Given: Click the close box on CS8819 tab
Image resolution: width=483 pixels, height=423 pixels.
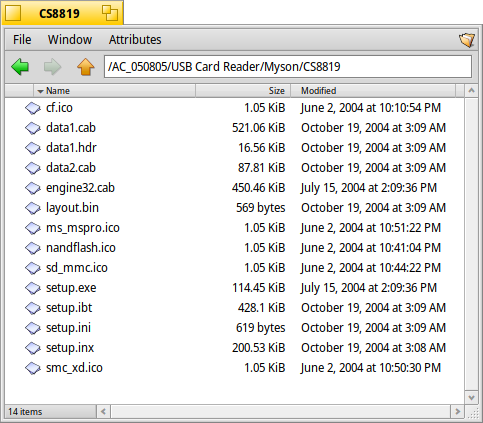Looking at the screenshot, I should (x=13, y=13).
